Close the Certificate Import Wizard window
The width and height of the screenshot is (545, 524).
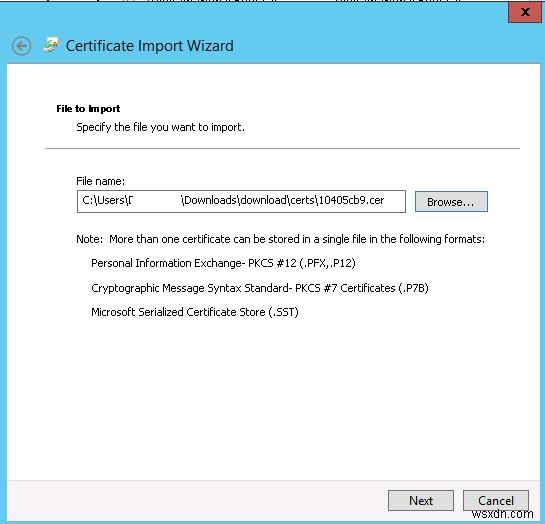(x=525, y=12)
